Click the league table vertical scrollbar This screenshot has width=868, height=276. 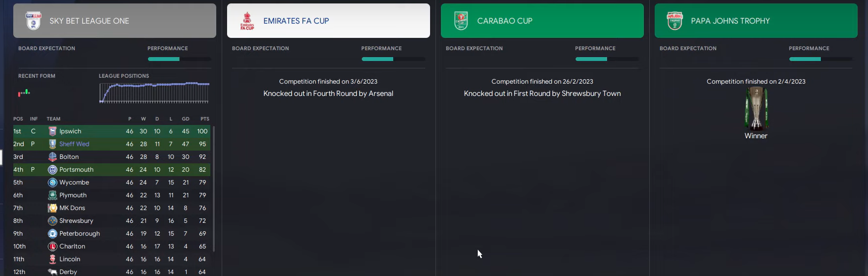pos(213,189)
